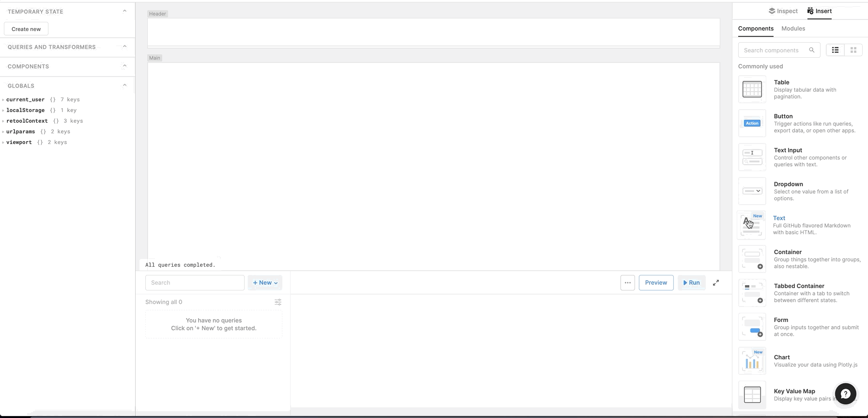Screen dimensions: 868x418
Task: Expand the viewport global
Action: (3, 142)
